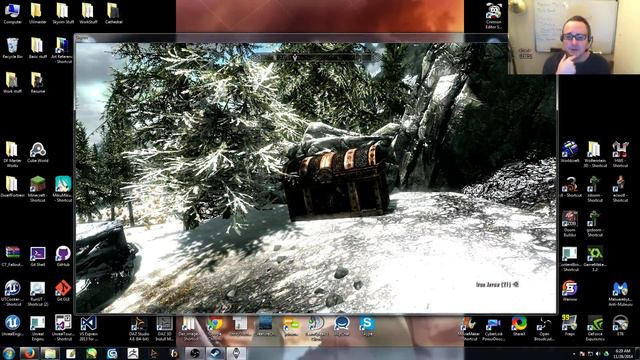Screen dimensions: 640x360
Task: Open the Skyrim Stuff folder
Action: (63, 13)
